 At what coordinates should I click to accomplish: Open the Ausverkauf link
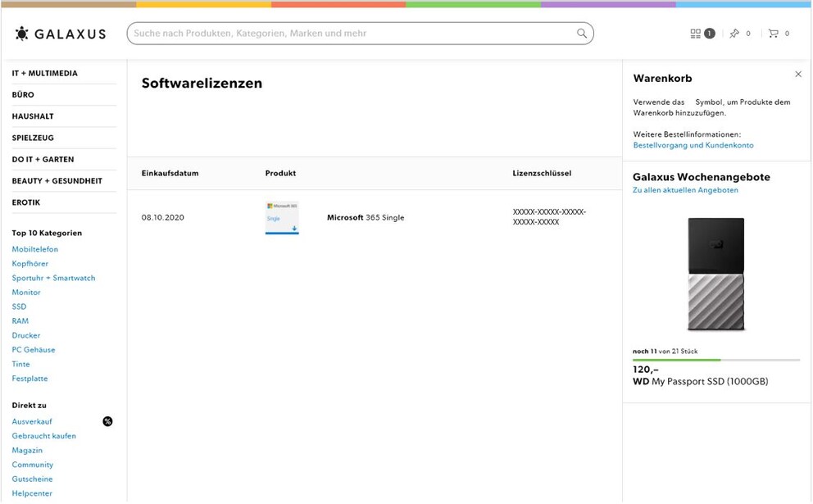pyautogui.click(x=32, y=421)
